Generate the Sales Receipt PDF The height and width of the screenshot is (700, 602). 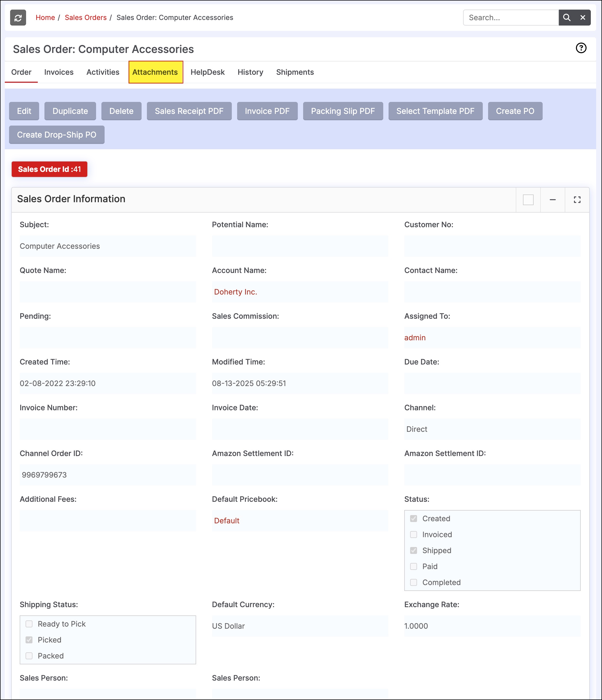[x=189, y=111]
